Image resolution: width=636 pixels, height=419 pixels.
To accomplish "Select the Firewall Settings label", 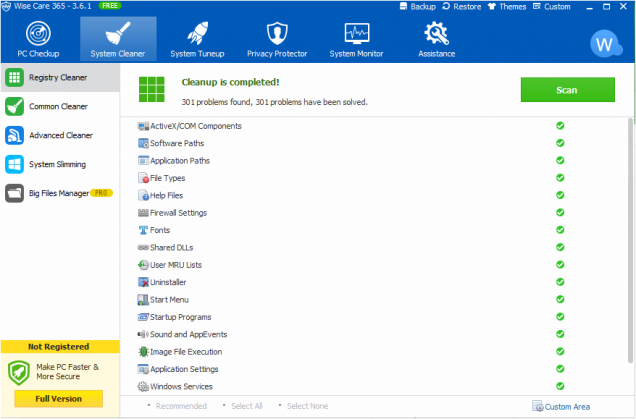I will tap(178, 213).
